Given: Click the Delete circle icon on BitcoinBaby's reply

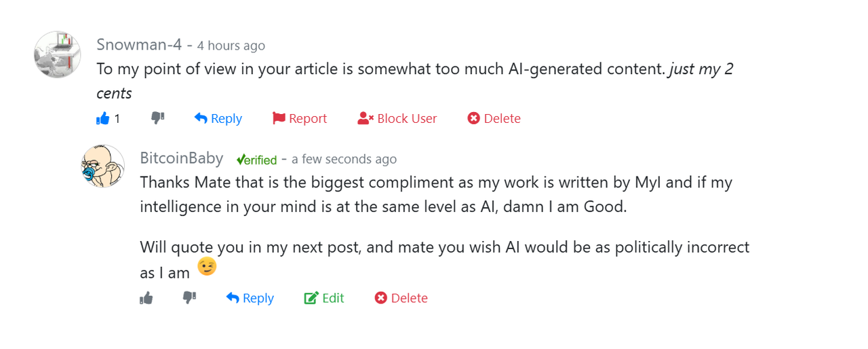Looking at the screenshot, I should (x=381, y=297).
